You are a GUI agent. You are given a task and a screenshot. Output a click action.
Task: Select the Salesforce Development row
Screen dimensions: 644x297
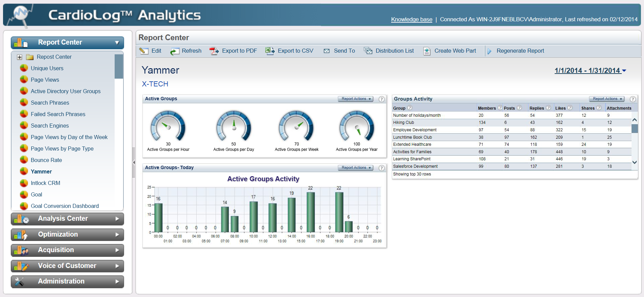point(511,166)
